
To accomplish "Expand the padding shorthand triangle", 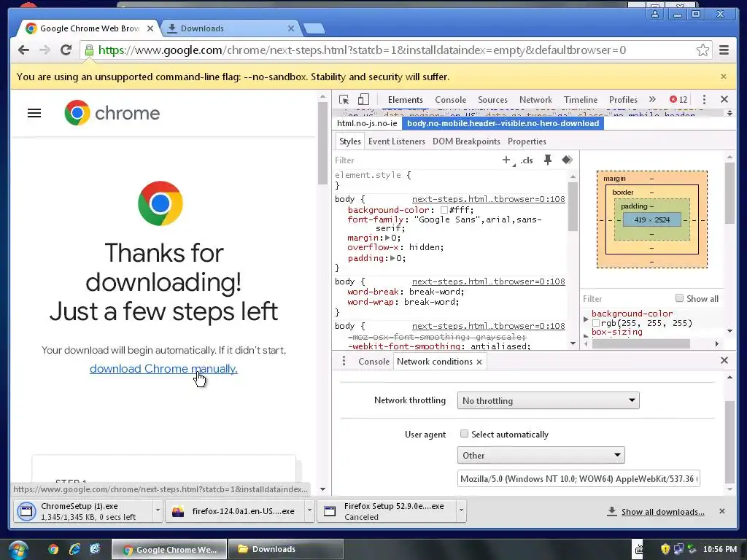I will 392,258.
